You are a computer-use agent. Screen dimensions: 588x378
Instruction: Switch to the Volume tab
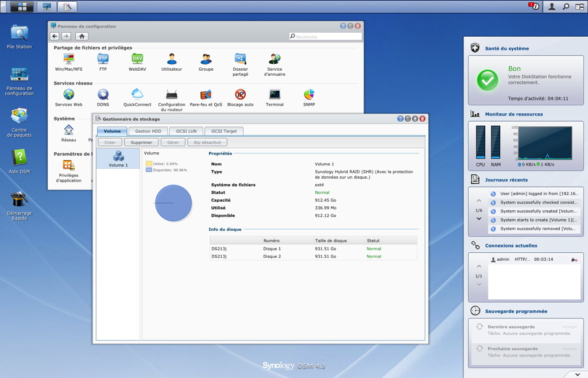112,131
